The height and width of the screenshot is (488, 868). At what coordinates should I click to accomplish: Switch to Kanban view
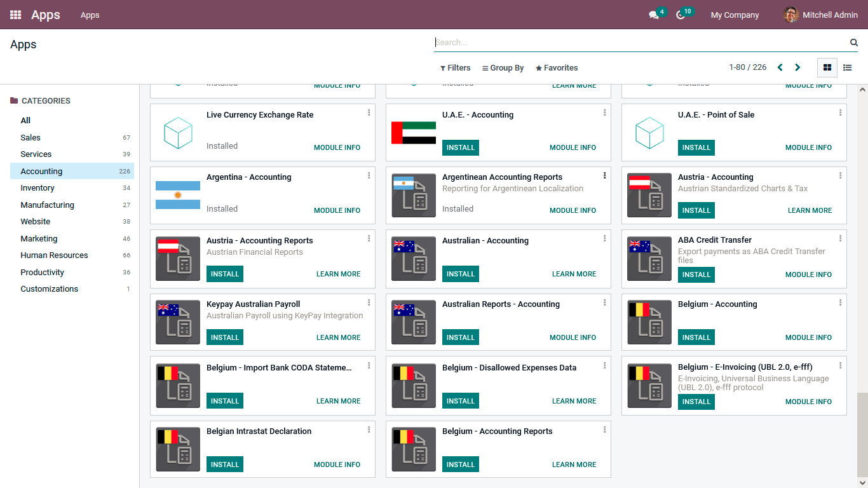point(827,67)
